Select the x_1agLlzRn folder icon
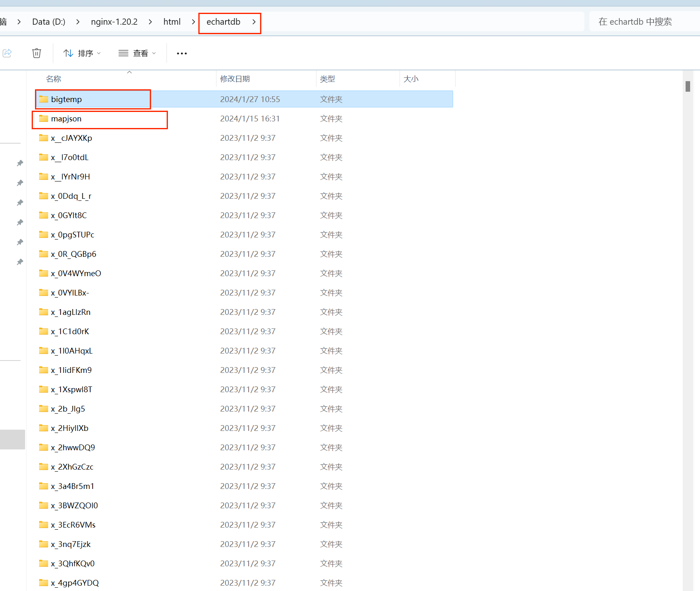Viewport: 700px width, 591px height. click(x=44, y=312)
